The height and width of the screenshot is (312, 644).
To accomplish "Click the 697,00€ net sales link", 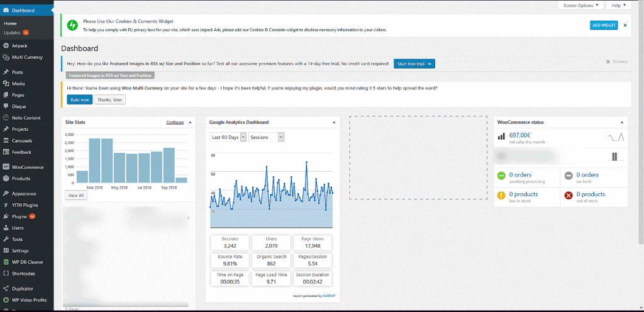I will 521,135.
